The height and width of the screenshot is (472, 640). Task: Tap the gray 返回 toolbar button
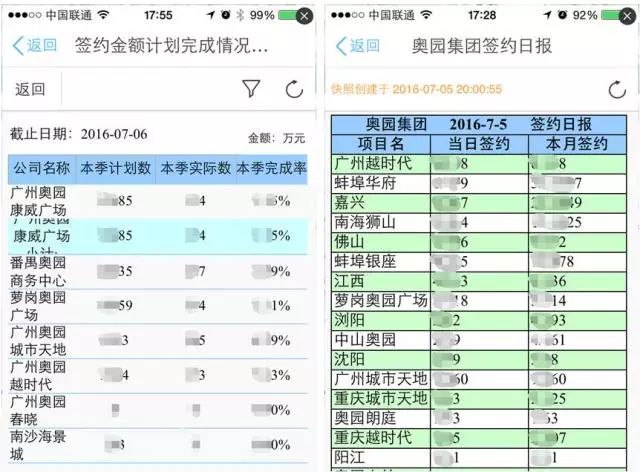(x=30, y=89)
